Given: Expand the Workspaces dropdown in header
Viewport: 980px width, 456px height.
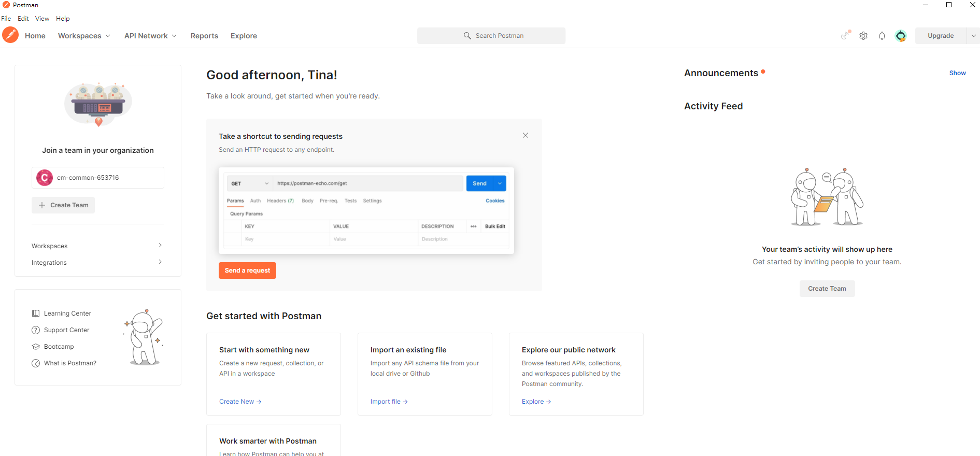Looking at the screenshot, I should coord(84,36).
